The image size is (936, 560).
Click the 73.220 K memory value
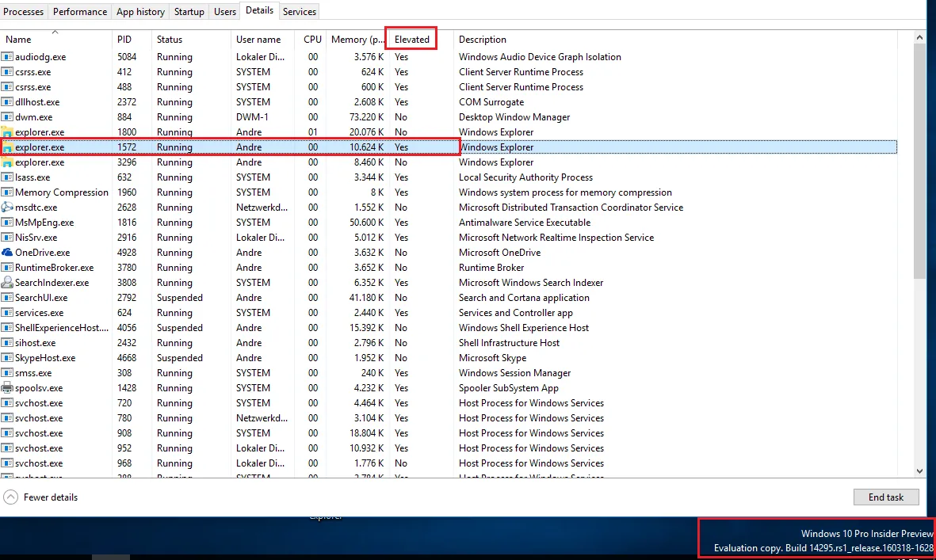(366, 117)
